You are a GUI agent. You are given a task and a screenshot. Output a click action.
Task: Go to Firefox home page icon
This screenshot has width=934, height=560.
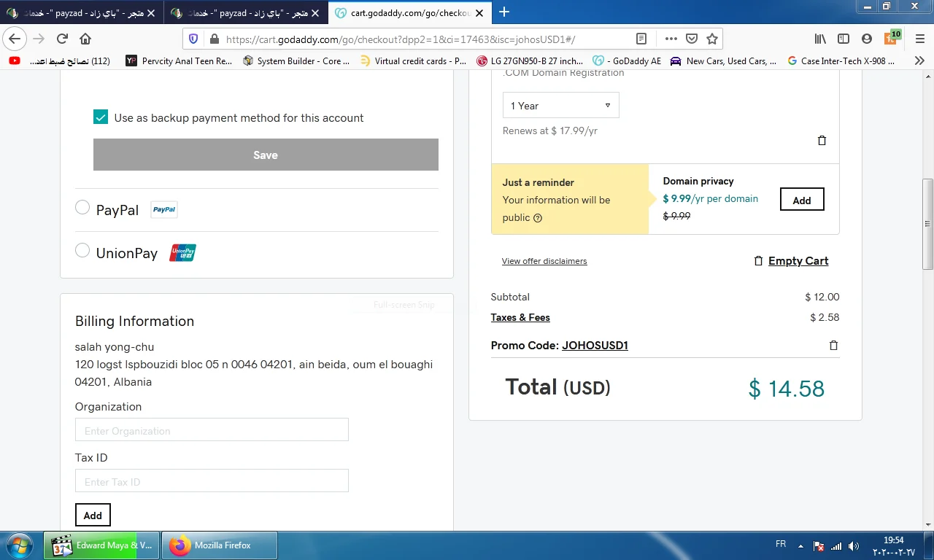[85, 39]
